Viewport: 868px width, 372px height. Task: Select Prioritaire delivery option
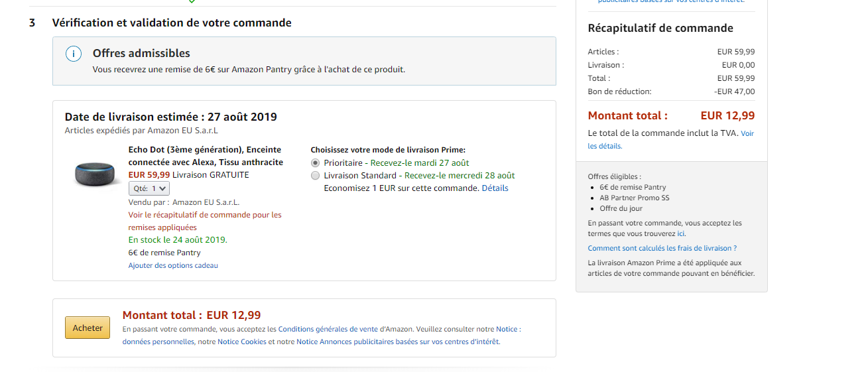pos(315,163)
